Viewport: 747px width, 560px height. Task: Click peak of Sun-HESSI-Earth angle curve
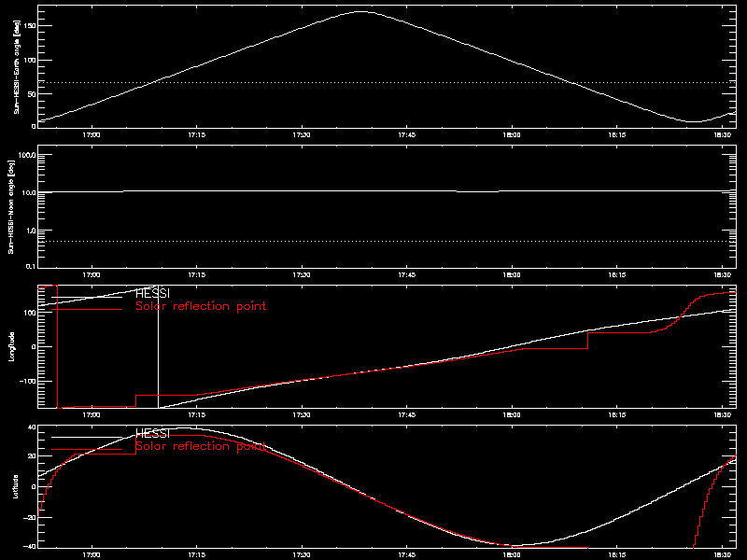click(362, 11)
